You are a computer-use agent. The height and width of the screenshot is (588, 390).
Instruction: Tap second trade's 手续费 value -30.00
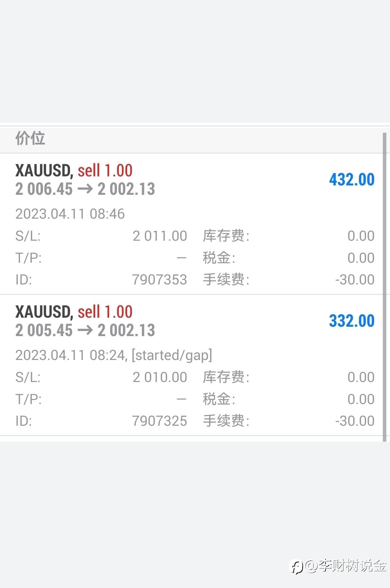click(355, 421)
